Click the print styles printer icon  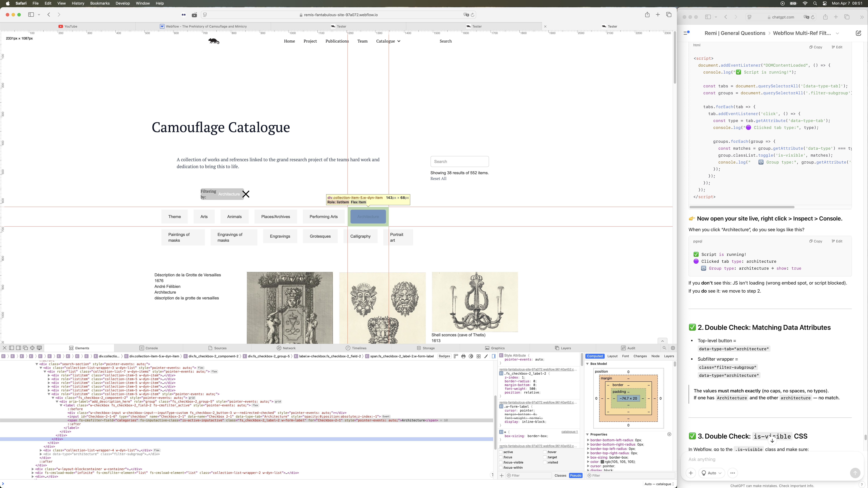[x=463, y=356]
